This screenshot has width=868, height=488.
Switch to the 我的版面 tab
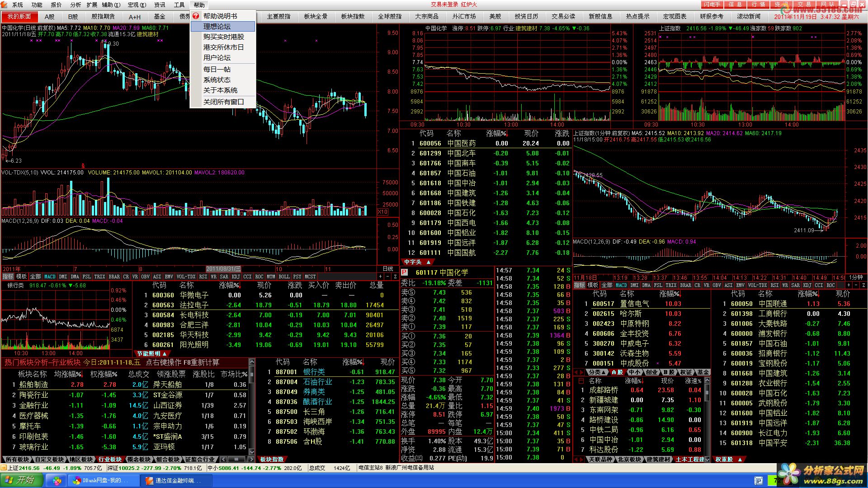point(19,17)
